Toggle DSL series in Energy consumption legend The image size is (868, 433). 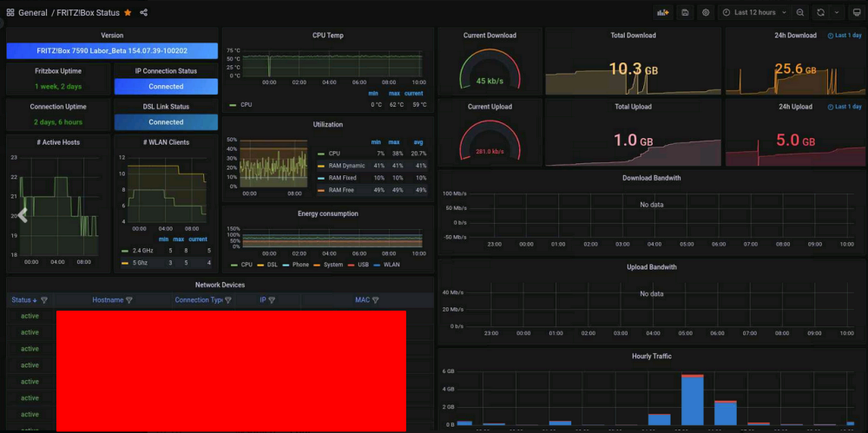click(273, 265)
